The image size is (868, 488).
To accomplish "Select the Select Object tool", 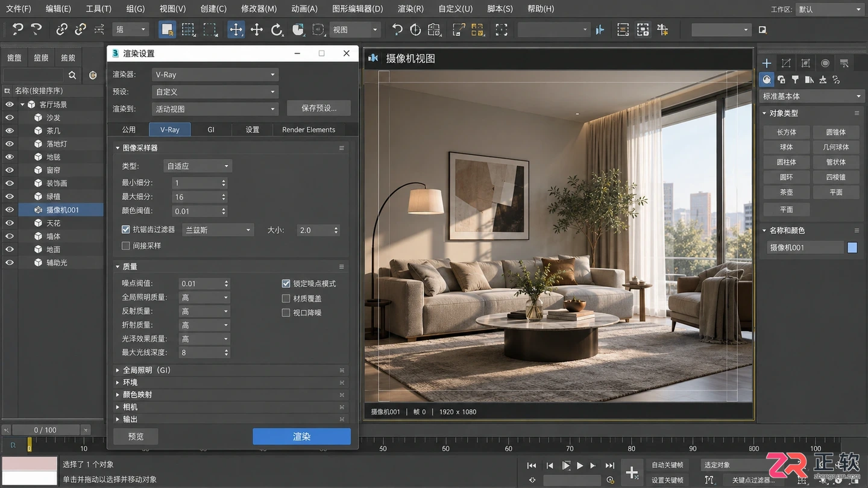I will coord(168,29).
